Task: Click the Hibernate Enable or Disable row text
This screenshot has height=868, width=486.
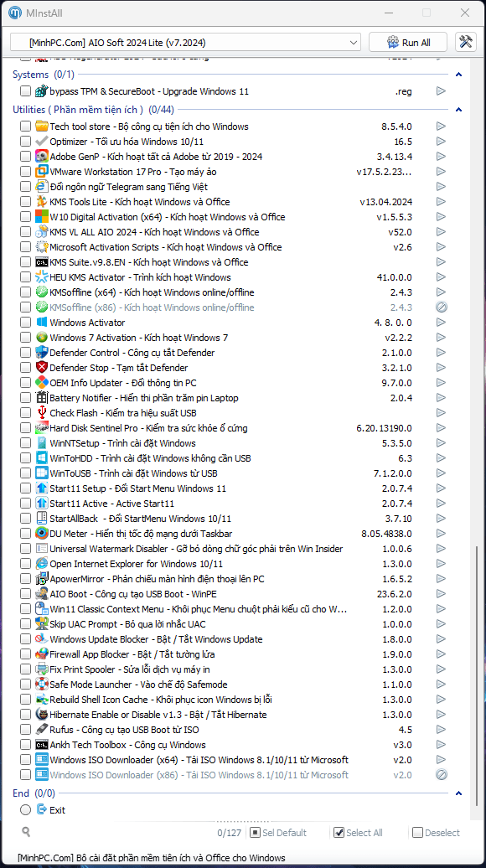Action: pyautogui.click(x=158, y=715)
